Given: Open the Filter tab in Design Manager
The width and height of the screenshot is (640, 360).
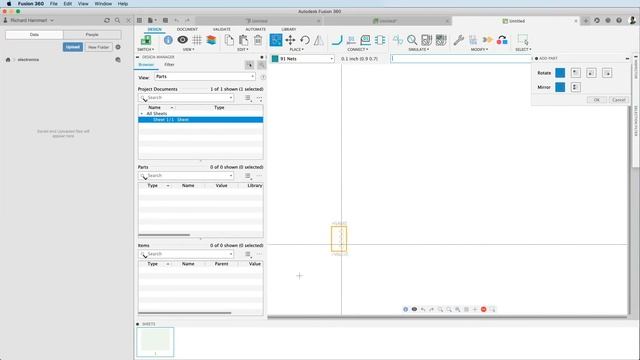Looking at the screenshot, I should pos(169,64).
